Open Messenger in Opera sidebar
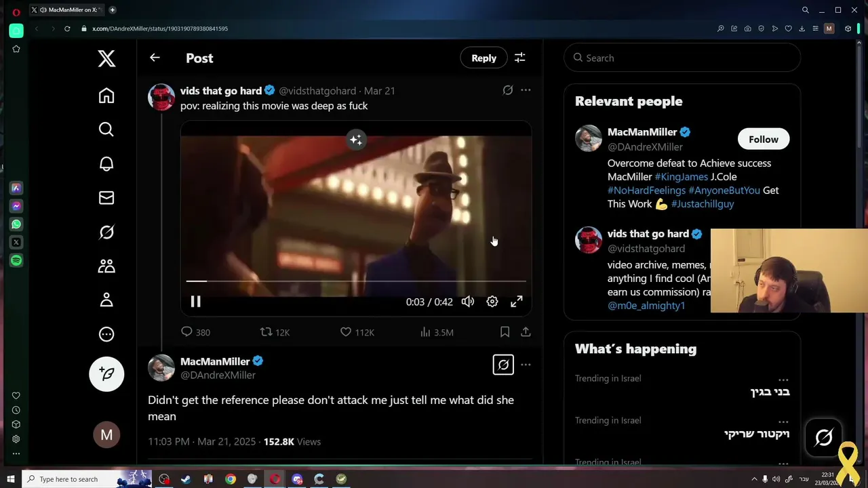Screen dimensions: 868x488 [16, 206]
